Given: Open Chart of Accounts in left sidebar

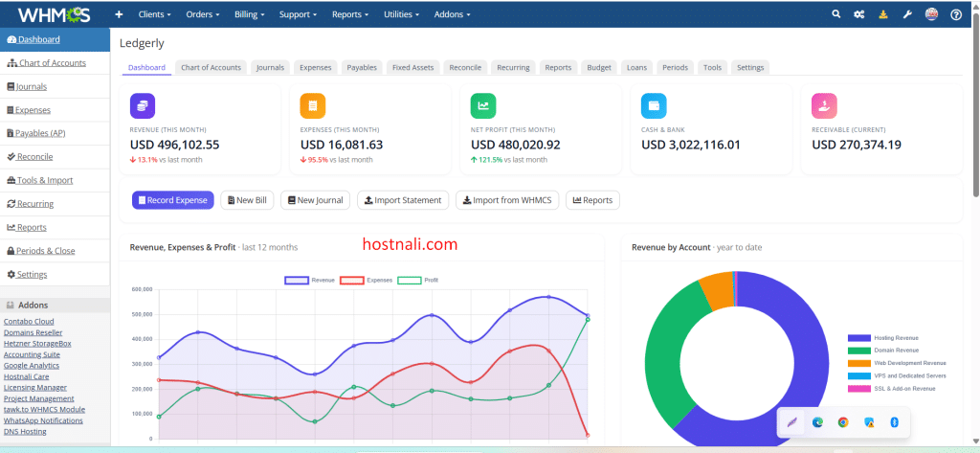Looking at the screenshot, I should [x=55, y=62].
